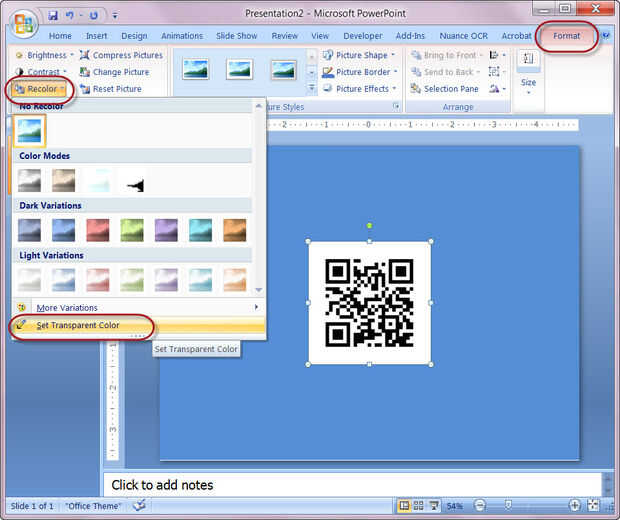620x520 pixels.
Task: Apply green dark variation recolor
Action: (132, 230)
